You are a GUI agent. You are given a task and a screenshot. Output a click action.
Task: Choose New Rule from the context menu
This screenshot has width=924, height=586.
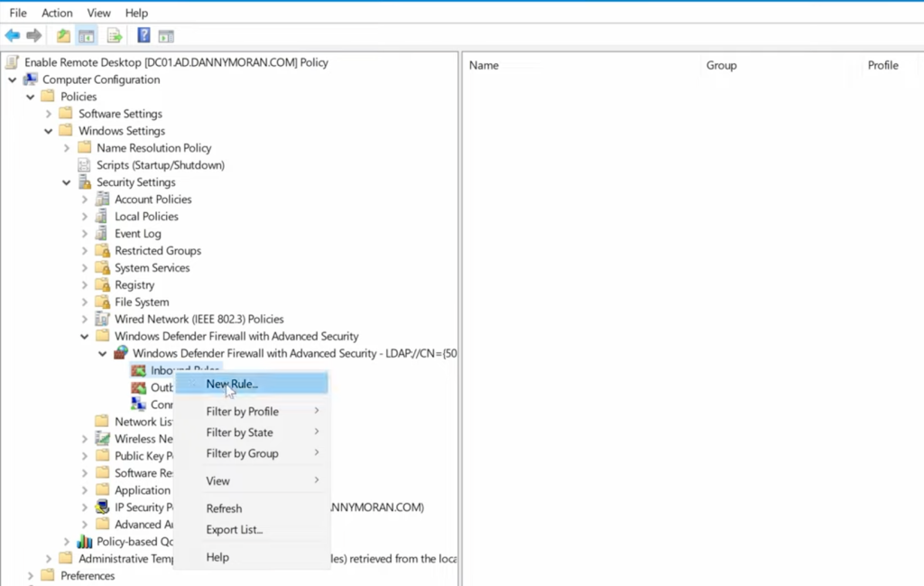(x=232, y=384)
